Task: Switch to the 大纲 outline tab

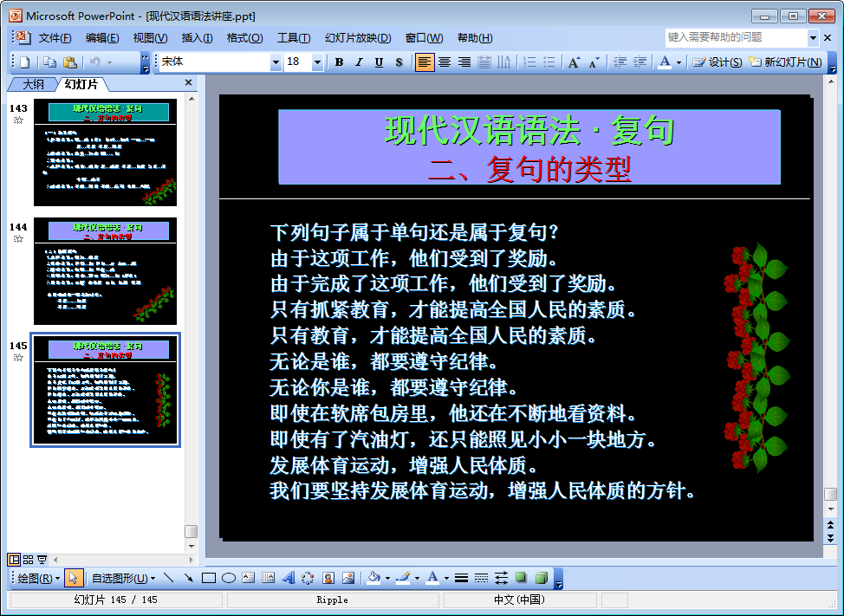Action: (x=33, y=84)
